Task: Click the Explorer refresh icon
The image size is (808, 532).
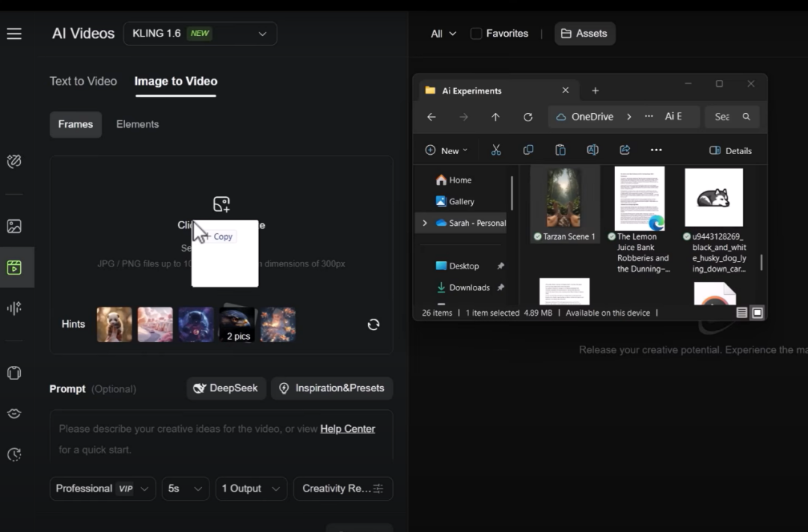Action: click(527, 117)
